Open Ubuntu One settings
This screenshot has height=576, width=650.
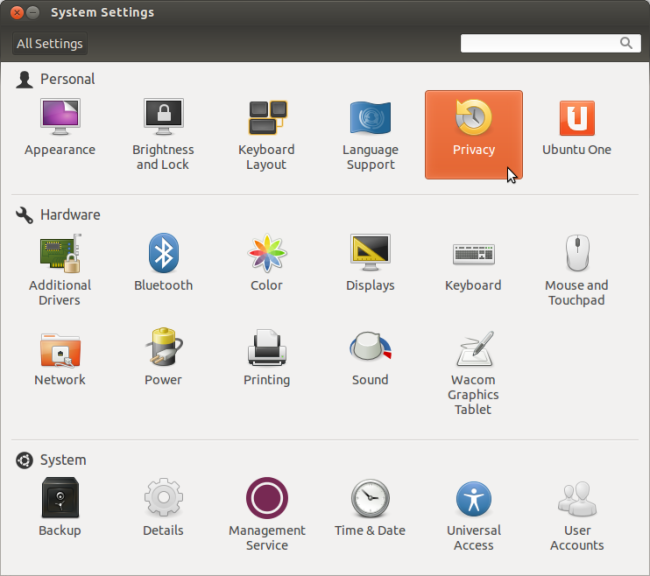coord(577,128)
